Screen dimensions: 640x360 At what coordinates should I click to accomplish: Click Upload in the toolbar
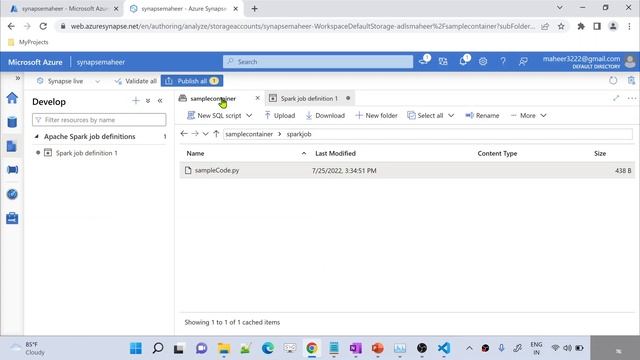tap(280, 116)
